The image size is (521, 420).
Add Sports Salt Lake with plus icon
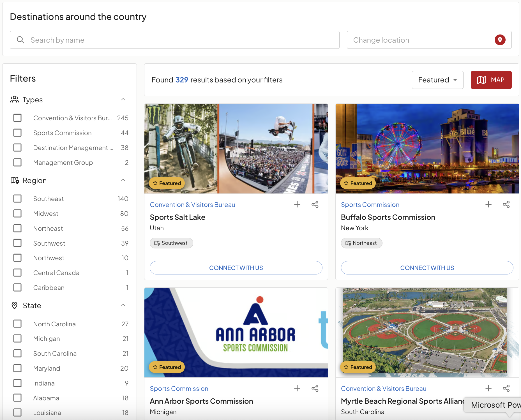point(297,204)
